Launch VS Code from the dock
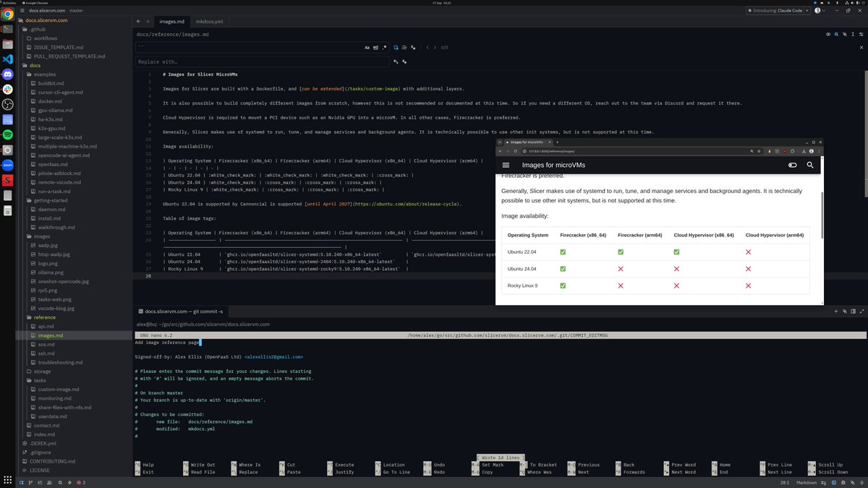This screenshot has width=868, height=488. point(8,59)
